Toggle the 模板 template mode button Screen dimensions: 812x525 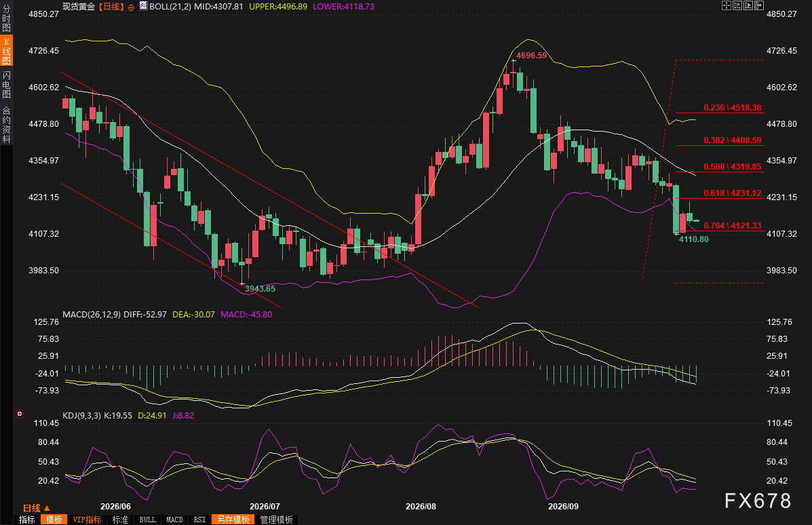54,520
